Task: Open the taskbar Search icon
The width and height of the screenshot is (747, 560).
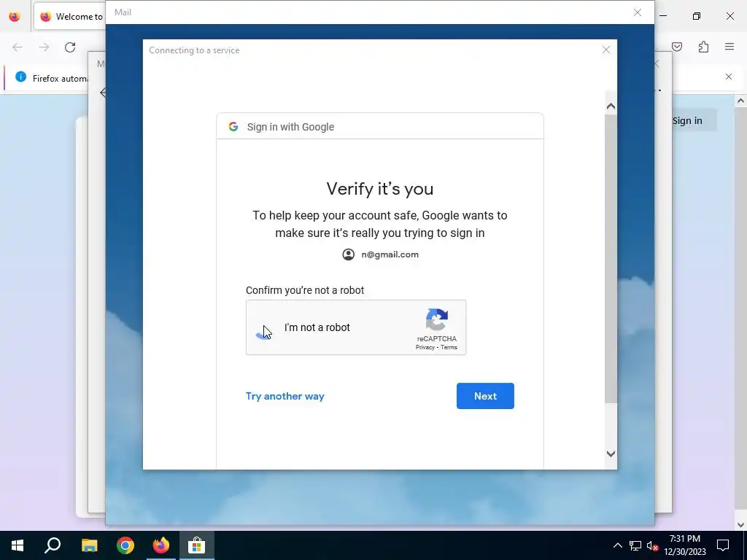Action: (53, 545)
